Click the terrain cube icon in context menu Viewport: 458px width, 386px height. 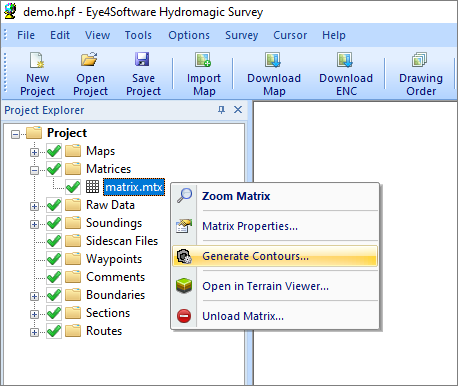tap(184, 286)
